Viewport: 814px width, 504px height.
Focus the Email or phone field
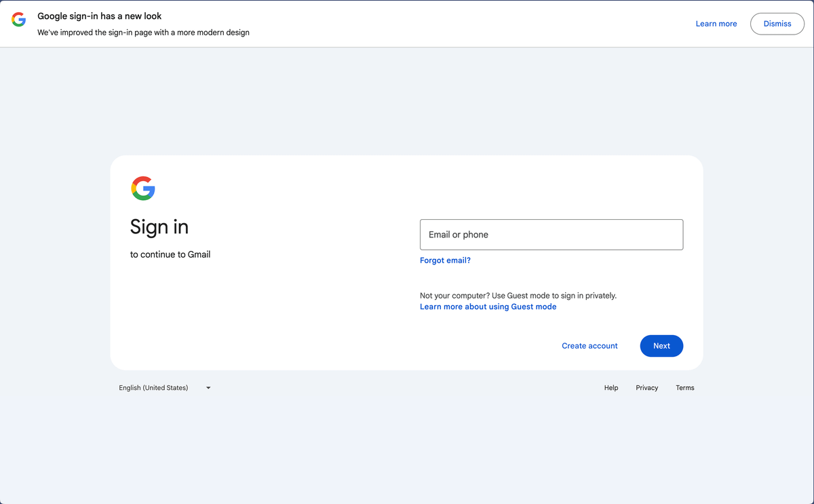(551, 235)
